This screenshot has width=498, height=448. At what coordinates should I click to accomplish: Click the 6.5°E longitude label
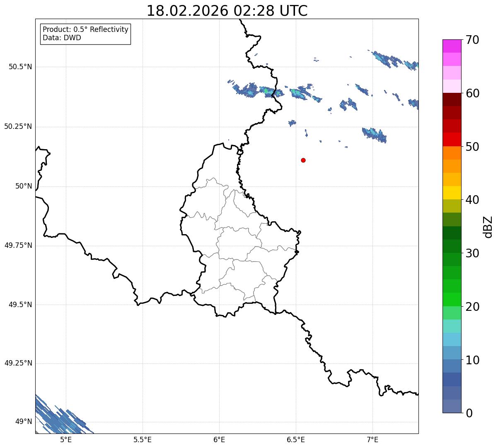click(296, 439)
